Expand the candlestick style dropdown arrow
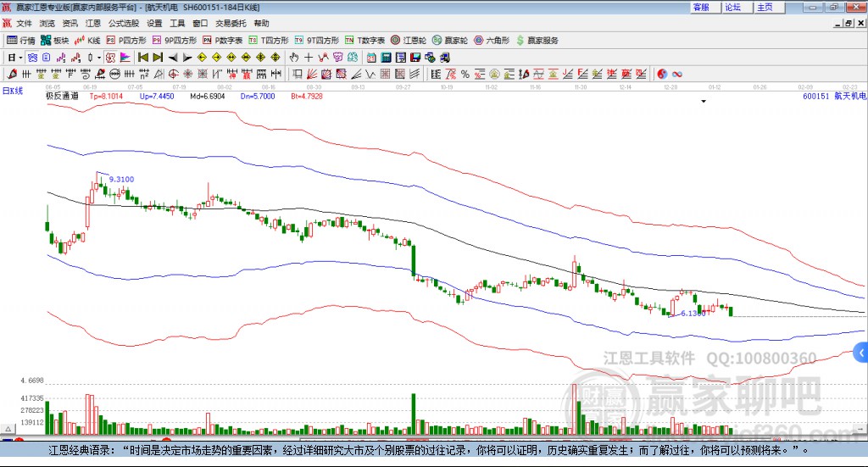 click(99, 58)
